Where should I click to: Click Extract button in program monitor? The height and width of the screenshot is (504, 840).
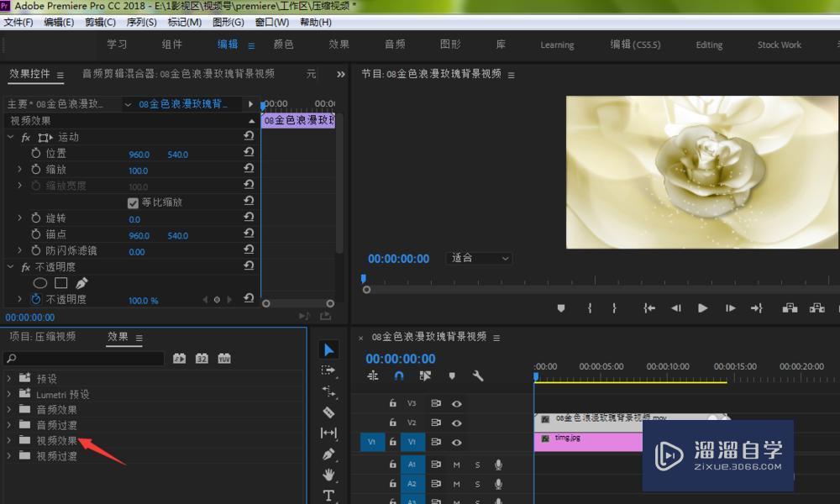817,308
